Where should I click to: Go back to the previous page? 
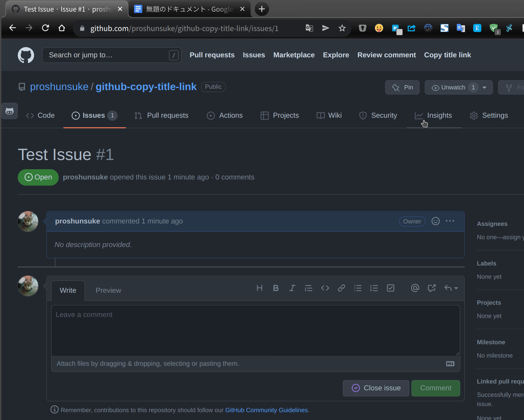pyautogui.click(x=13, y=28)
